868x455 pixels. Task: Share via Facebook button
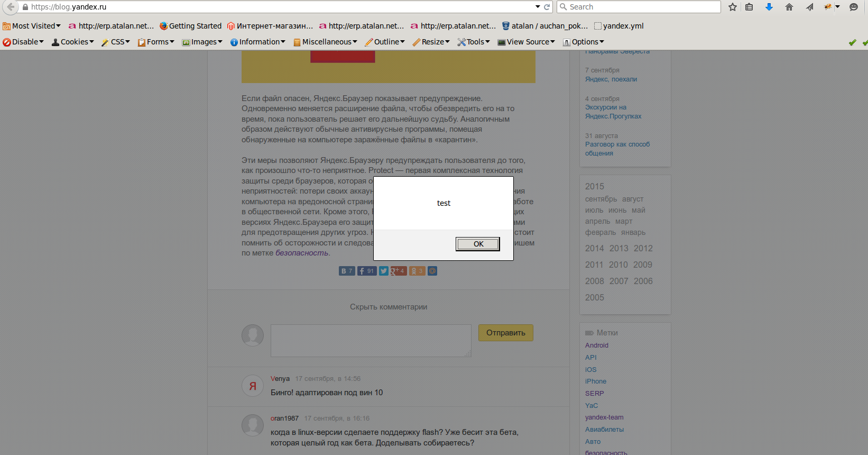click(x=366, y=271)
